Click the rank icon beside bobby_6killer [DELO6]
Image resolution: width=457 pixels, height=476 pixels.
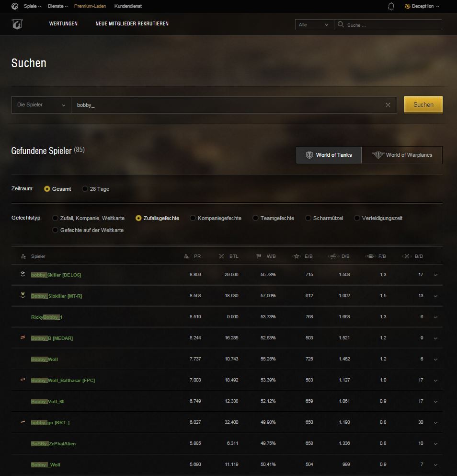tap(23, 274)
